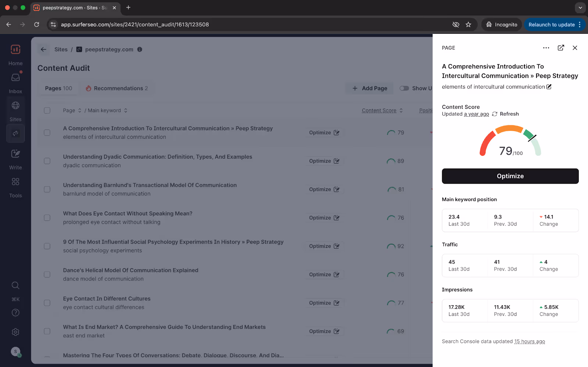Click the 'a year ago' updated text
This screenshot has width=588, height=367.
tap(476, 114)
